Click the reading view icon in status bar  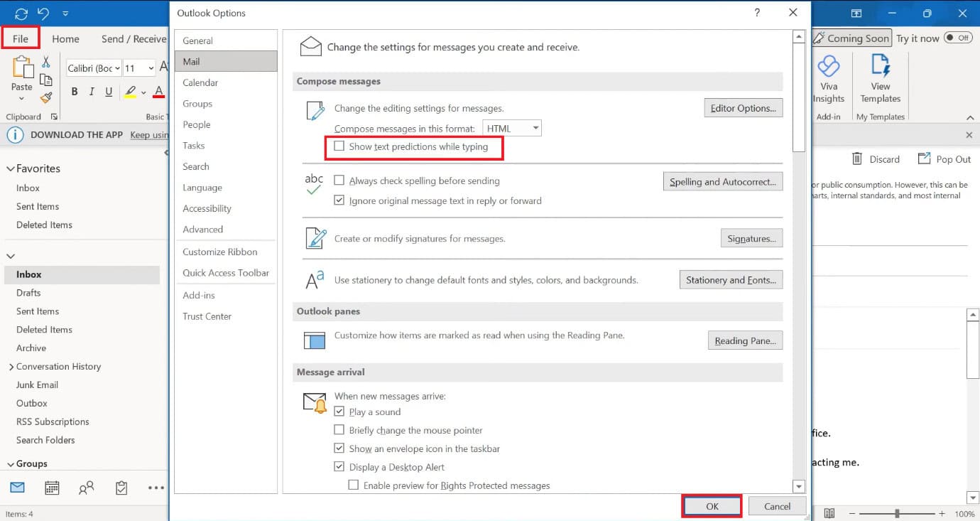[829, 513]
